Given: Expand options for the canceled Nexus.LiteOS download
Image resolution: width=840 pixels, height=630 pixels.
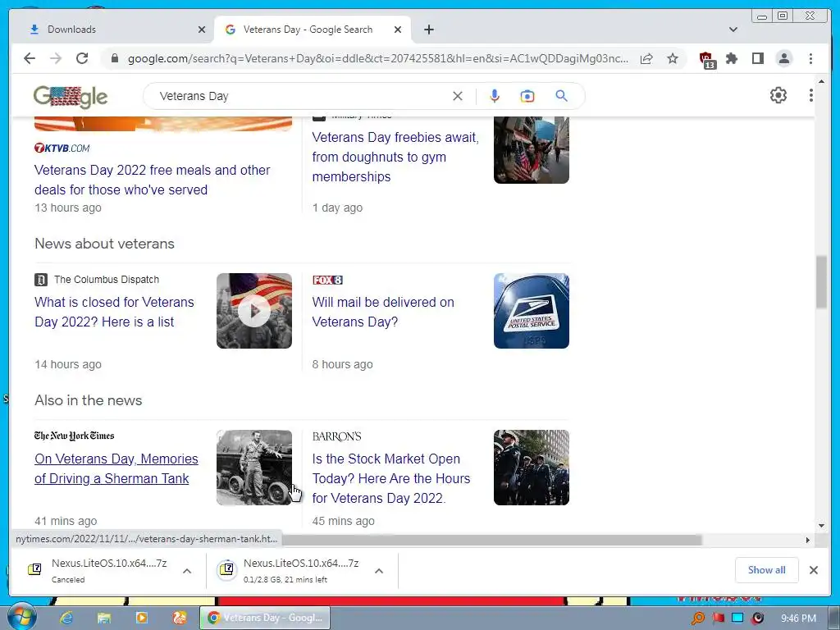Looking at the screenshot, I should pyautogui.click(x=187, y=571).
